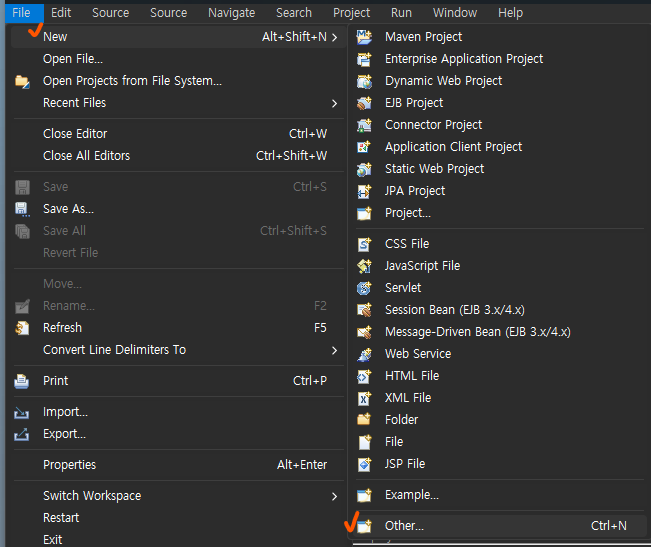Click the Export... arrow icon
This screenshot has height=547, width=651.
pyautogui.click(x=22, y=434)
